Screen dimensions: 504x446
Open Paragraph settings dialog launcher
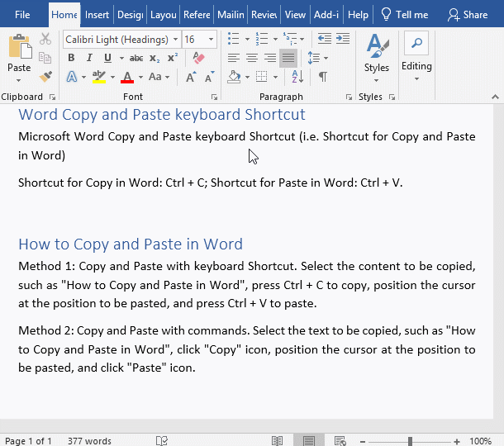click(349, 97)
